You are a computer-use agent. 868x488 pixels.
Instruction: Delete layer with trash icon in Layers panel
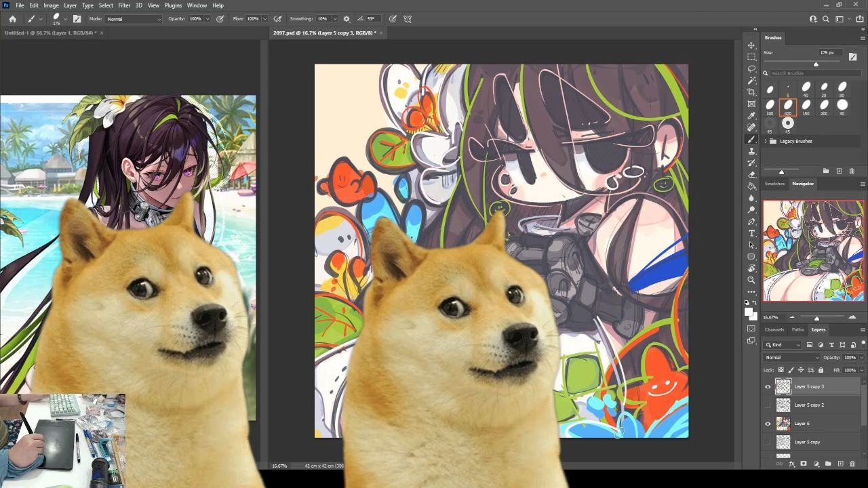tap(852, 464)
